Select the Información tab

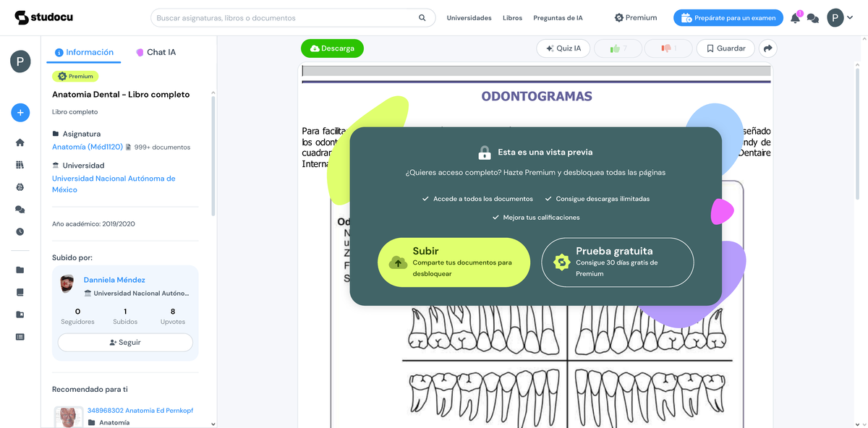[84, 51]
